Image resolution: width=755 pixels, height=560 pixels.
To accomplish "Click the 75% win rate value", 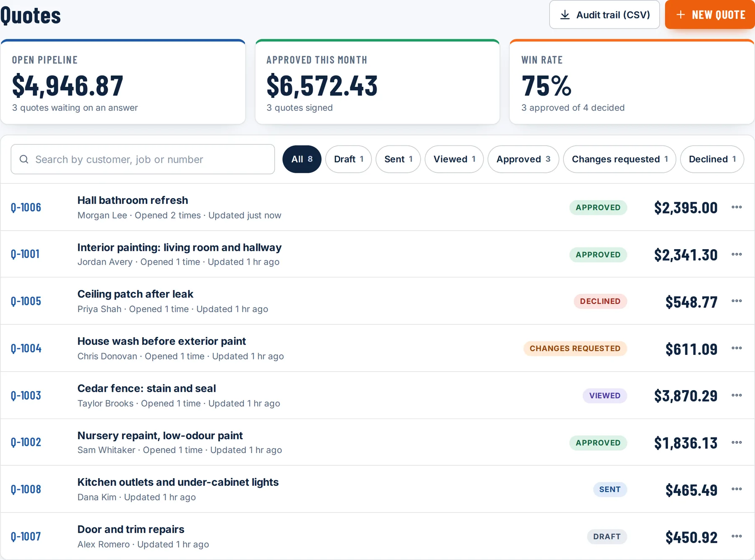I will pyautogui.click(x=547, y=86).
